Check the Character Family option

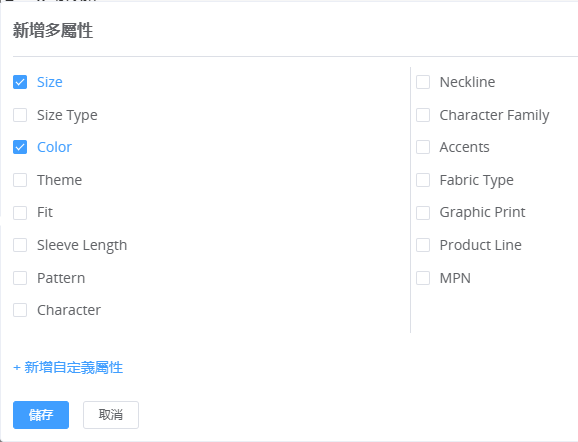tap(423, 115)
